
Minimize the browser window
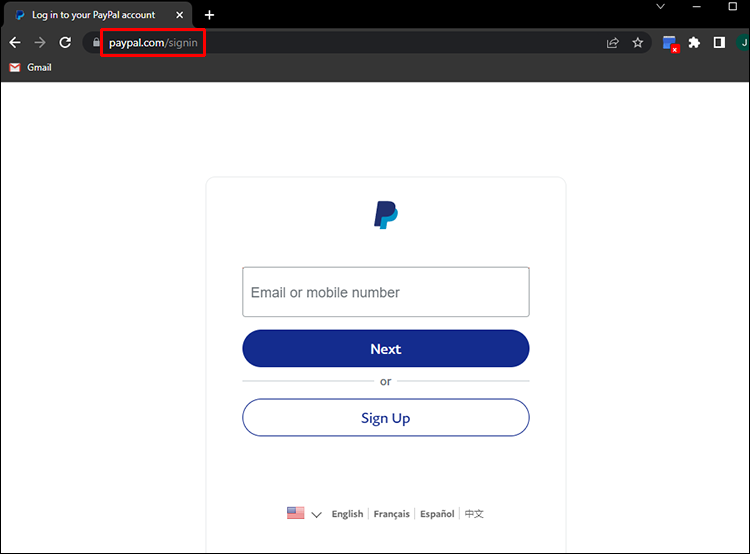click(x=696, y=7)
